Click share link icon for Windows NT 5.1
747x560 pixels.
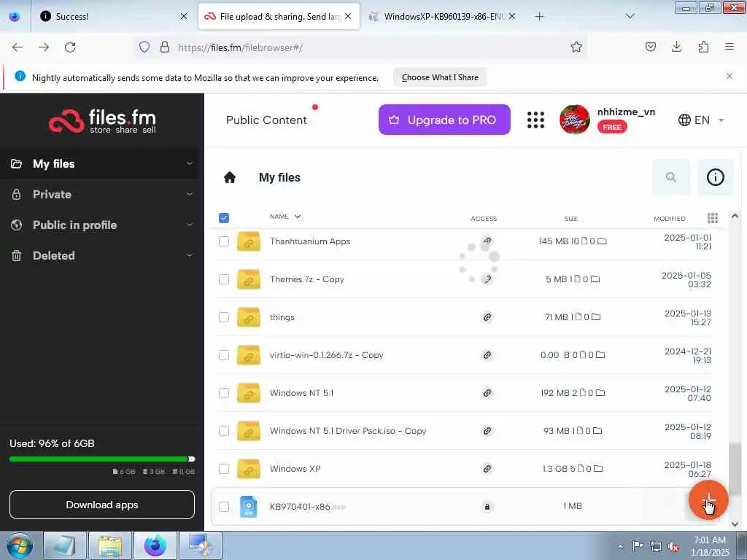tap(487, 393)
